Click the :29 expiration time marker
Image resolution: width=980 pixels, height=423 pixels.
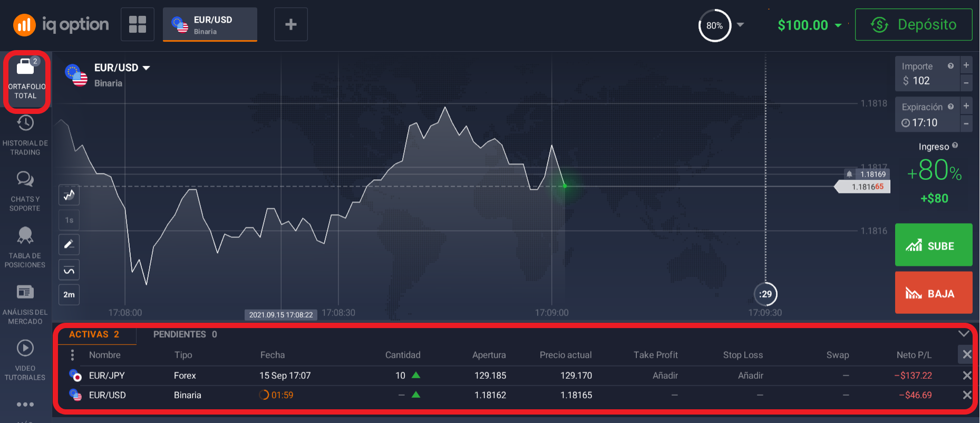(x=765, y=294)
